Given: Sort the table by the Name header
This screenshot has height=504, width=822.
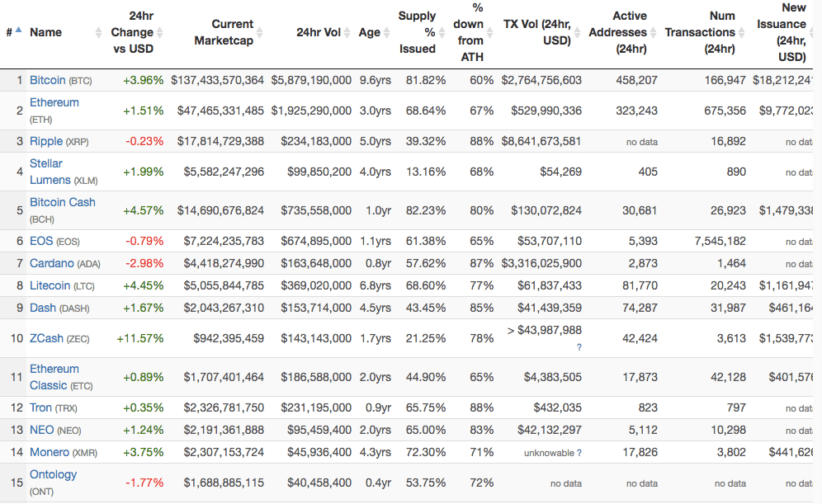Looking at the screenshot, I should (x=45, y=32).
